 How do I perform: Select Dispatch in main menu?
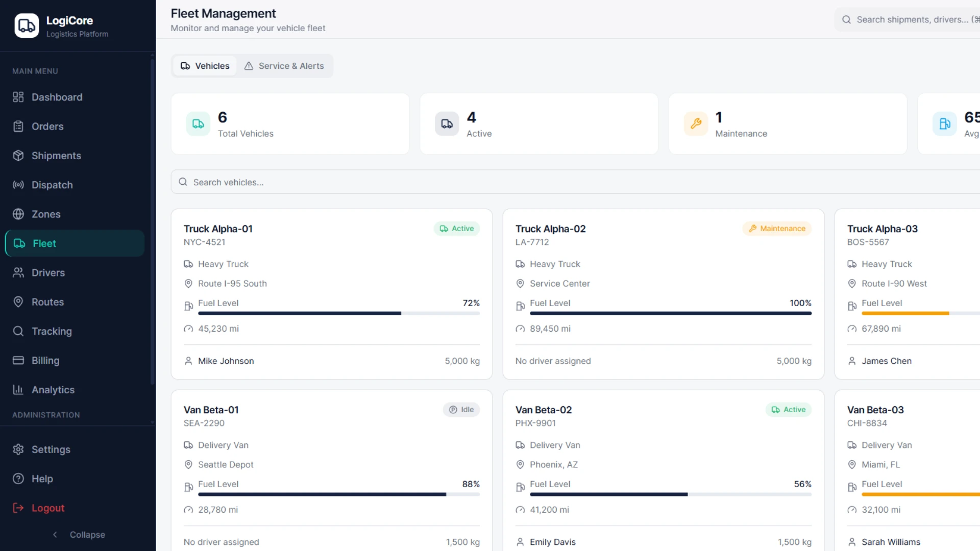(75, 185)
